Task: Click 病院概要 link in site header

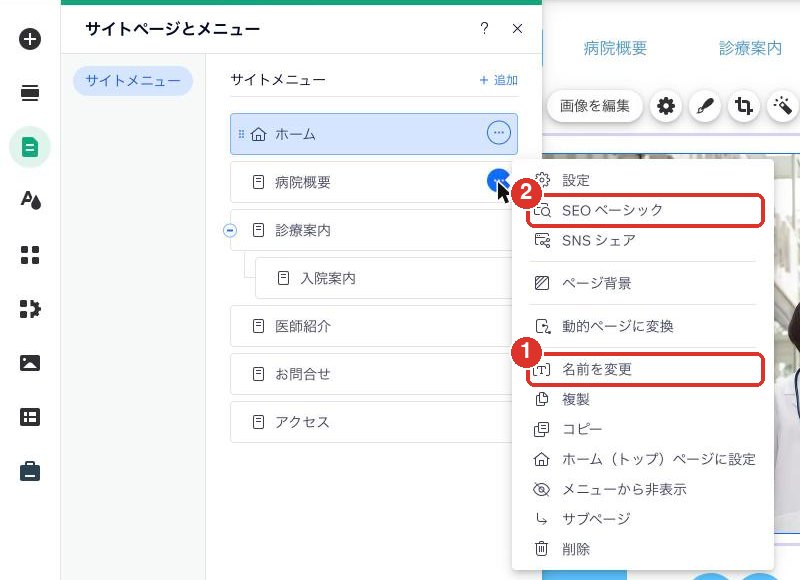Action: [x=615, y=48]
